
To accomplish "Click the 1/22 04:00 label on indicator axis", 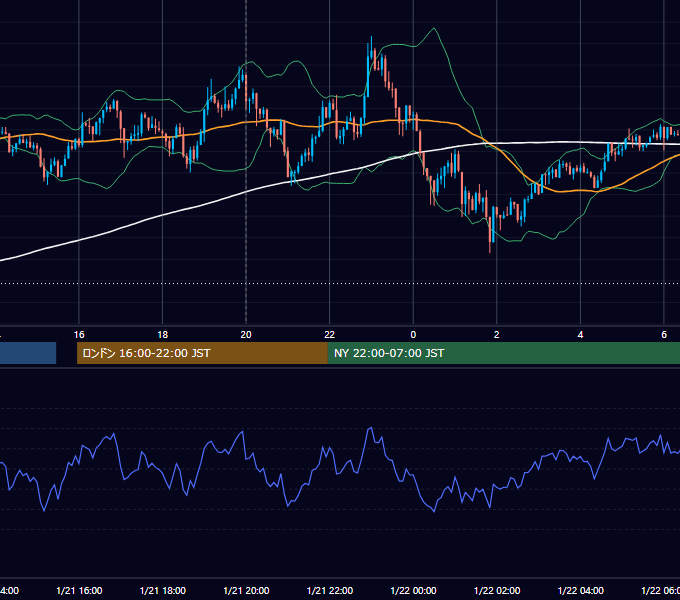I will [581, 590].
